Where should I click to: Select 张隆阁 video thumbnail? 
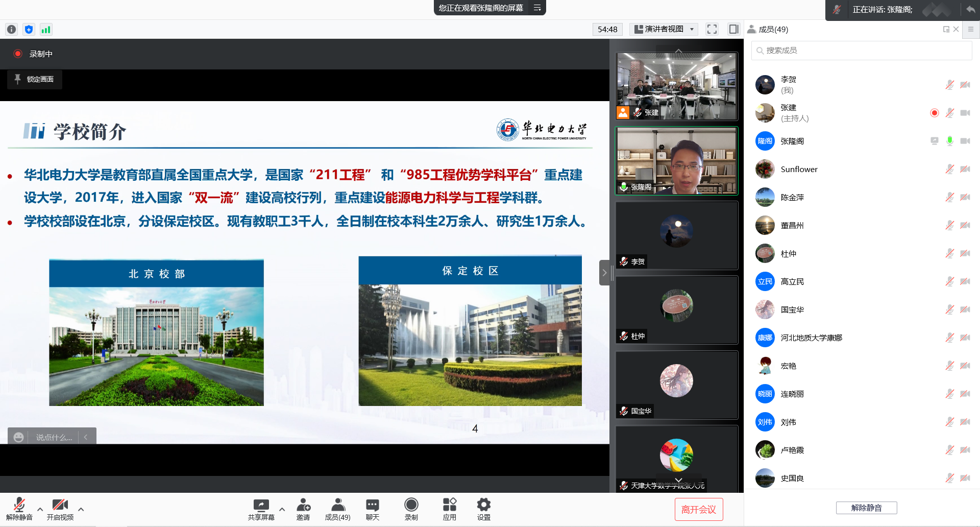[x=677, y=161]
